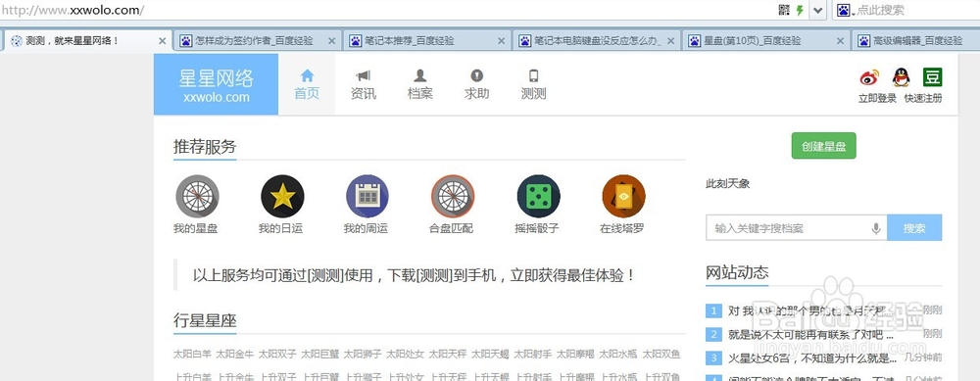Open 太阳天蝎 link

[x=490, y=355]
